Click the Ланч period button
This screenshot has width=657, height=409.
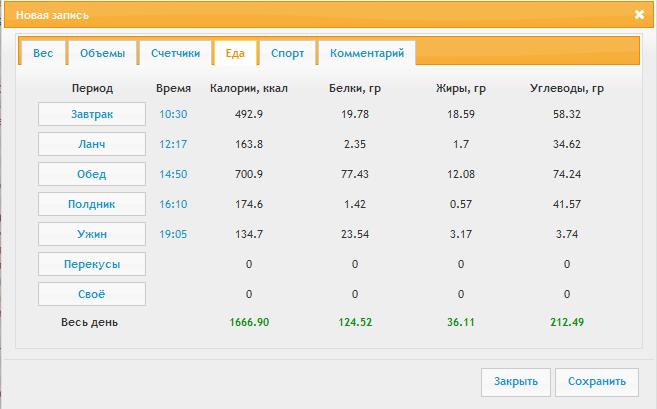click(x=92, y=144)
